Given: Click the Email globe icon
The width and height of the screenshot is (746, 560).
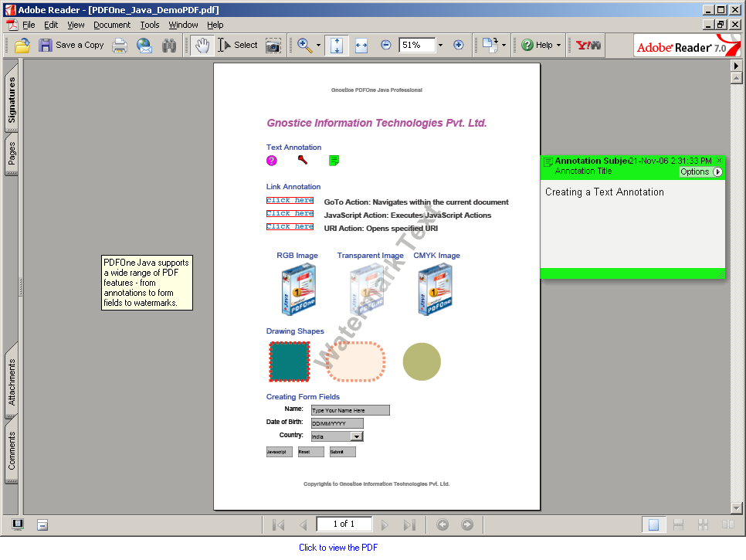Looking at the screenshot, I should coord(144,46).
